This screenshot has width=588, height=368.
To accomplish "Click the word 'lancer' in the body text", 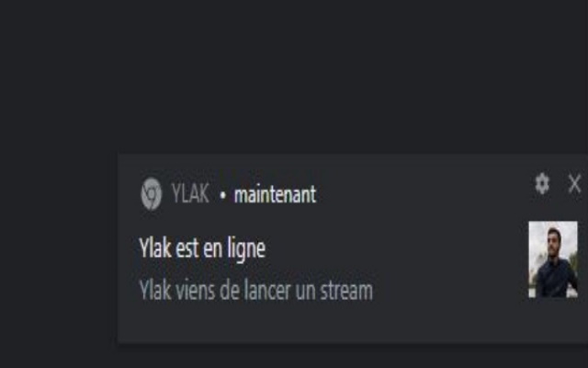I will tap(267, 291).
